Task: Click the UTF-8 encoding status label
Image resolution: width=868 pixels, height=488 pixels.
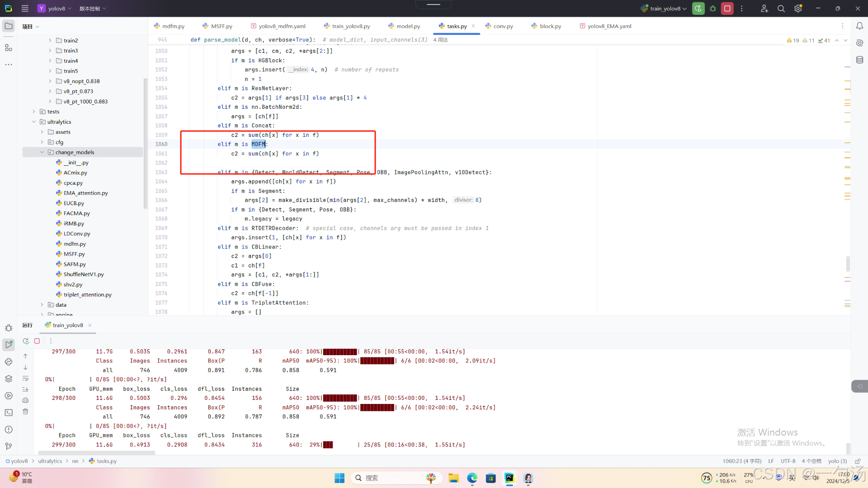Action: tap(788, 461)
